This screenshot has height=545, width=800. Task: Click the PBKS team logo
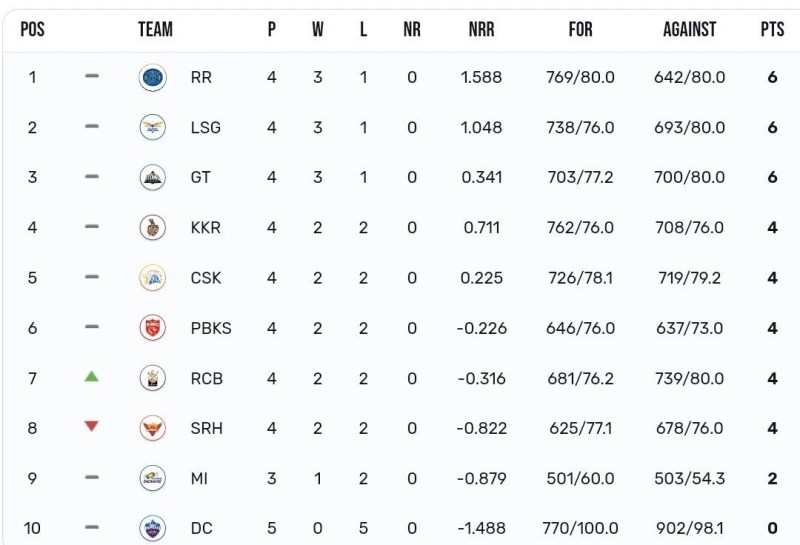(152, 327)
